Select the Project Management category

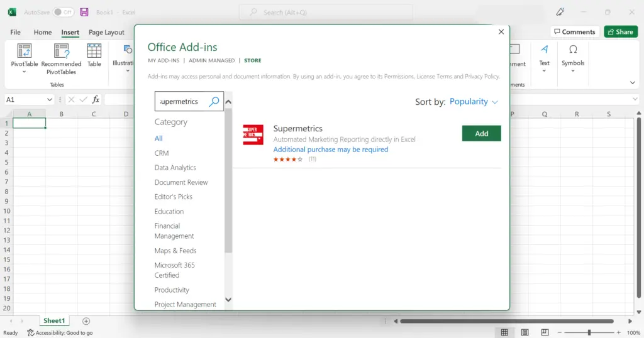[186, 304]
